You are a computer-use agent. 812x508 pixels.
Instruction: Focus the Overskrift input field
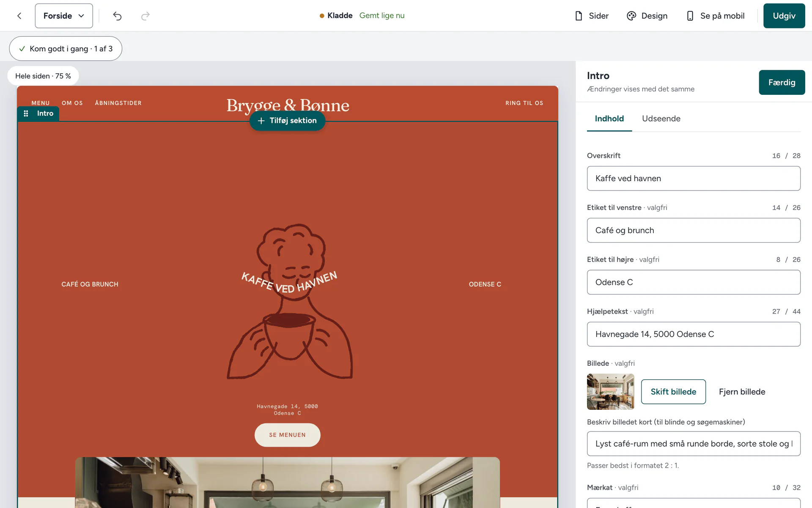tap(694, 178)
